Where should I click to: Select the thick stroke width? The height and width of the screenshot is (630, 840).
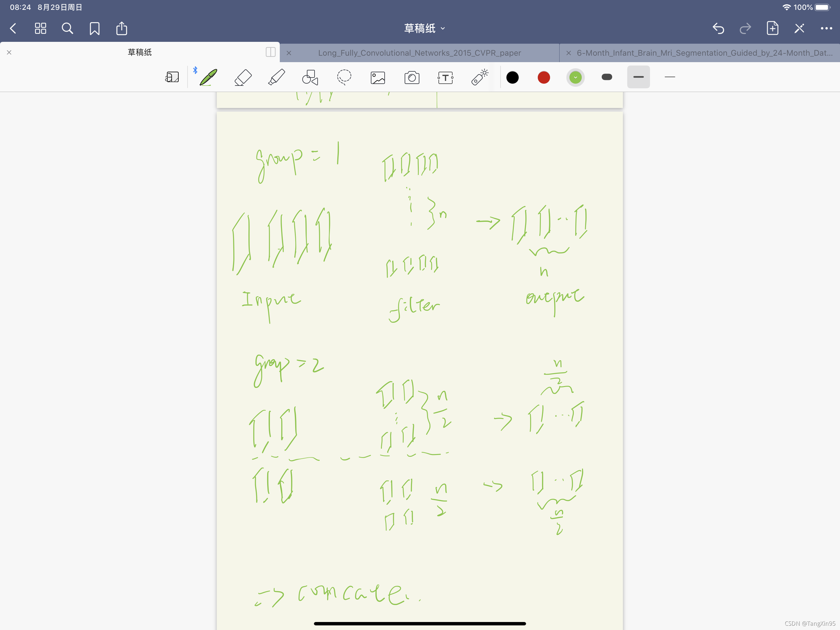(x=638, y=77)
